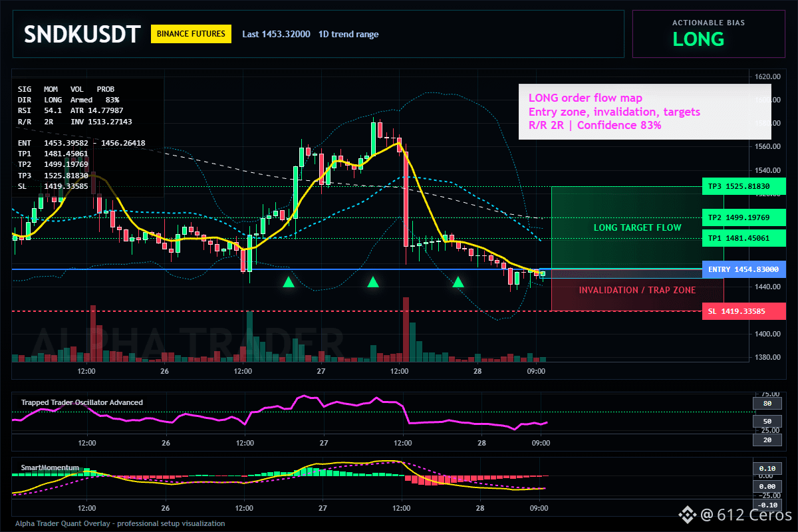Click the 1560.00 price axis label
This screenshot has width=798, height=532.
coord(769,146)
